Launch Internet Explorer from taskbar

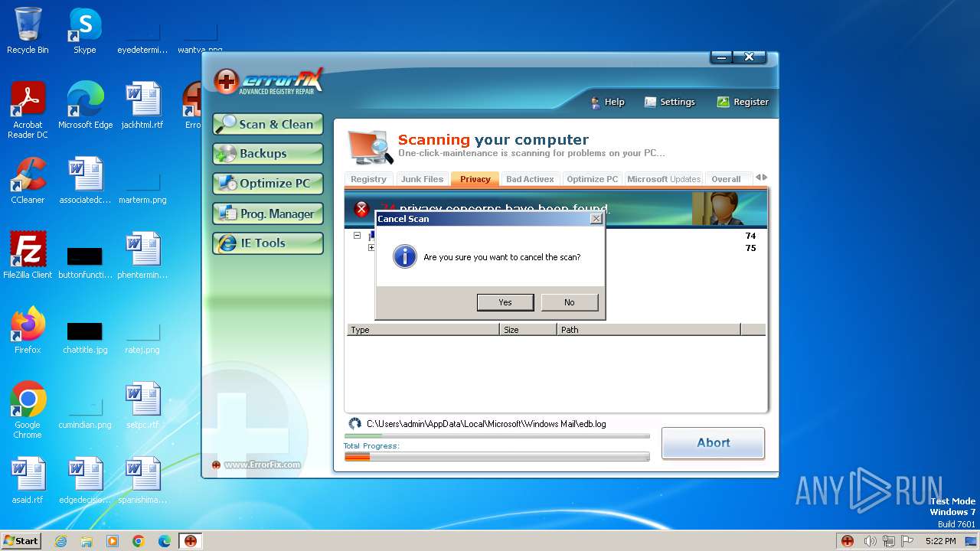pos(61,541)
